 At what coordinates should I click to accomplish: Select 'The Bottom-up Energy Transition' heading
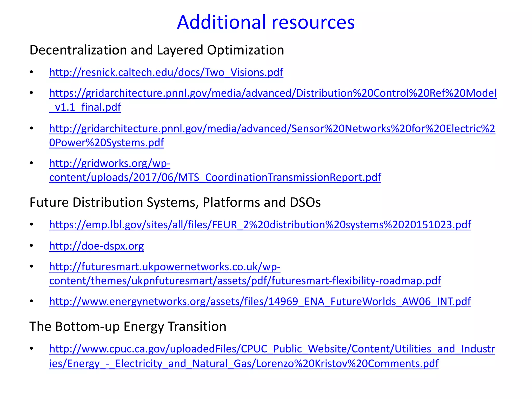point(128,327)
